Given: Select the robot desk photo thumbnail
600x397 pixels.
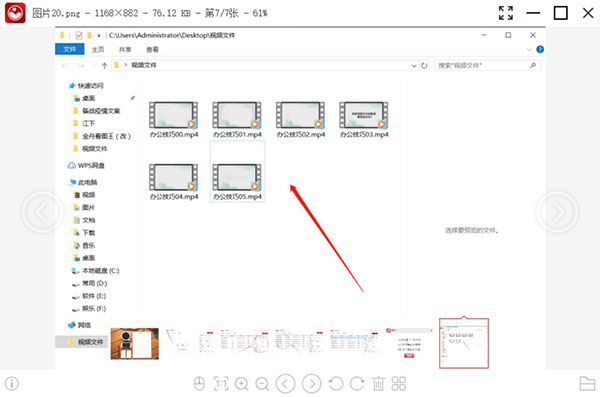Looking at the screenshot, I should [x=134, y=343].
